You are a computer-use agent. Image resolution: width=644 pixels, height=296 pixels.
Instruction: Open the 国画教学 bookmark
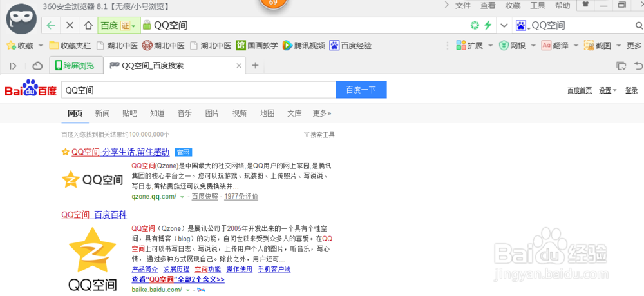(x=257, y=45)
